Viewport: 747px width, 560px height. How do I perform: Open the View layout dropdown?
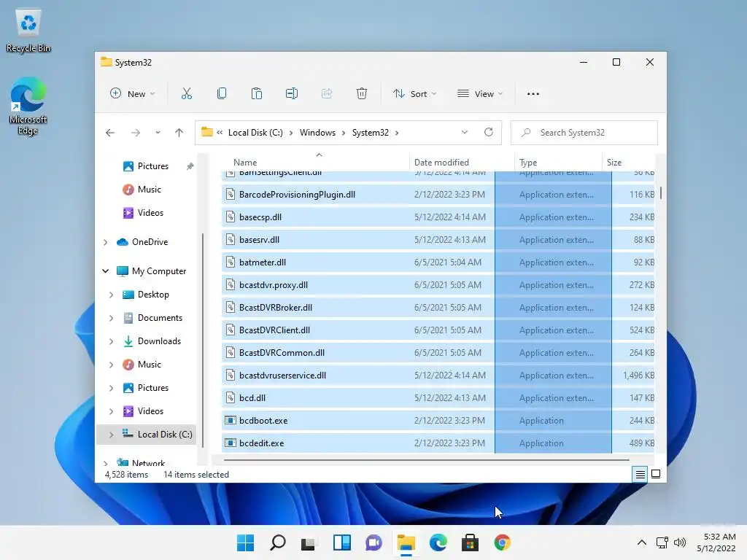pos(480,94)
